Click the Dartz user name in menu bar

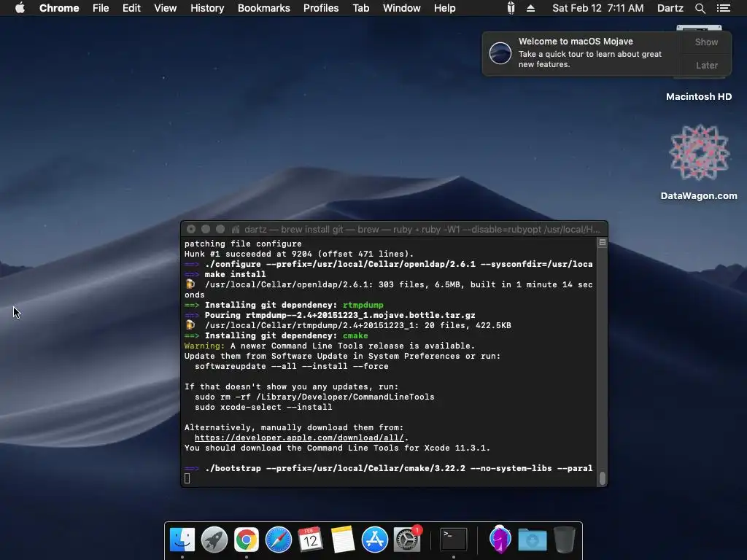[670, 8]
